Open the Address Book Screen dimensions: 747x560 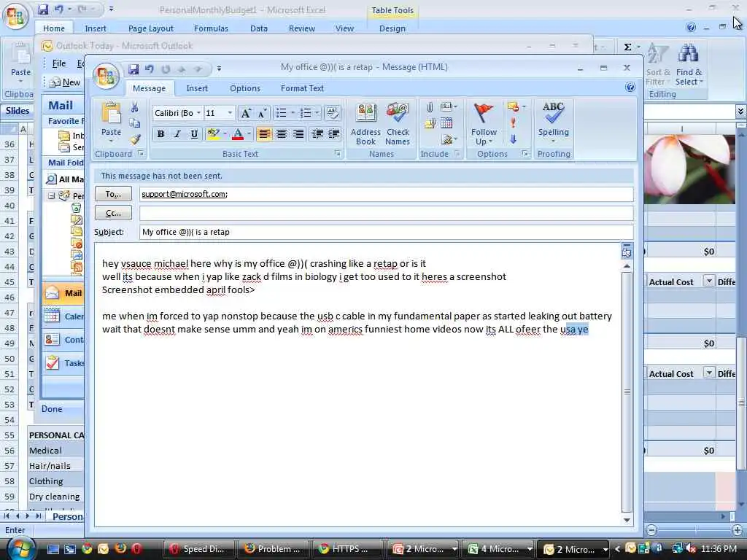[365, 124]
